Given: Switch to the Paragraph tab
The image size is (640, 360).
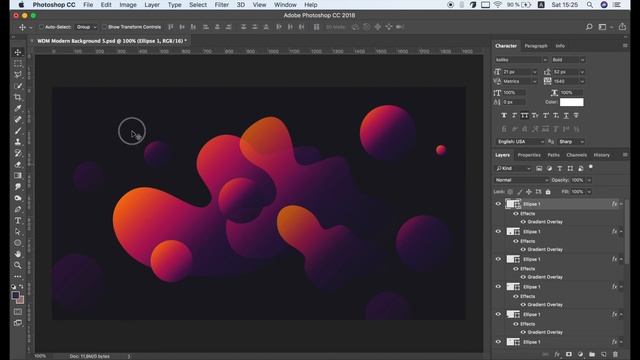Looking at the screenshot, I should click(x=536, y=46).
